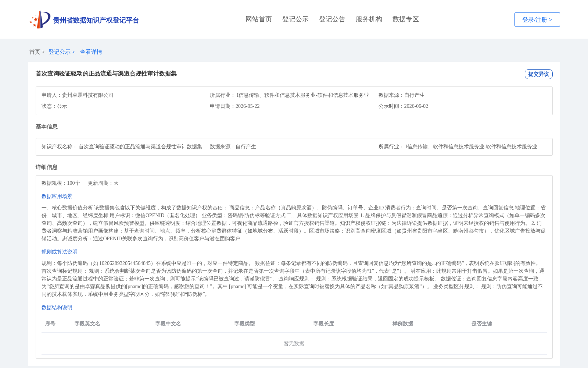
Task: Click 数据来源：自行产生 in the top info box
Action: 402,95
